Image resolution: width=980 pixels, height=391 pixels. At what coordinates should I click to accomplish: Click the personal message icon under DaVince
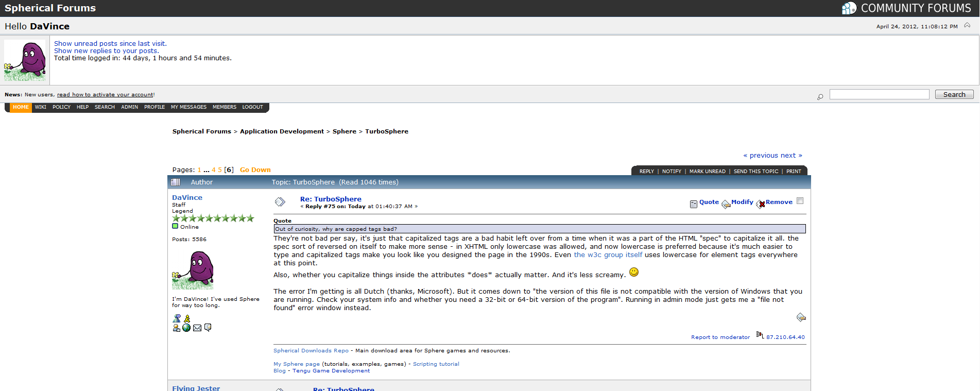(208, 328)
